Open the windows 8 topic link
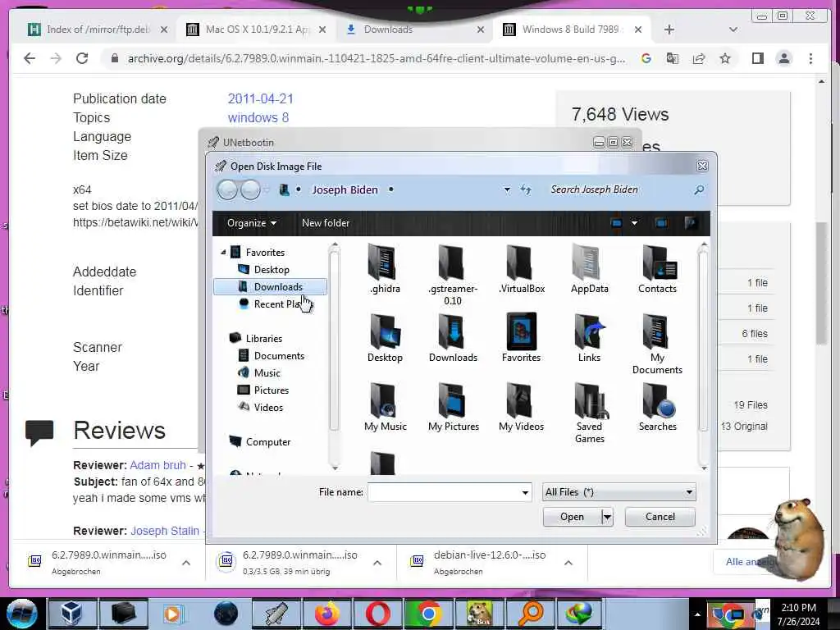 click(x=258, y=117)
